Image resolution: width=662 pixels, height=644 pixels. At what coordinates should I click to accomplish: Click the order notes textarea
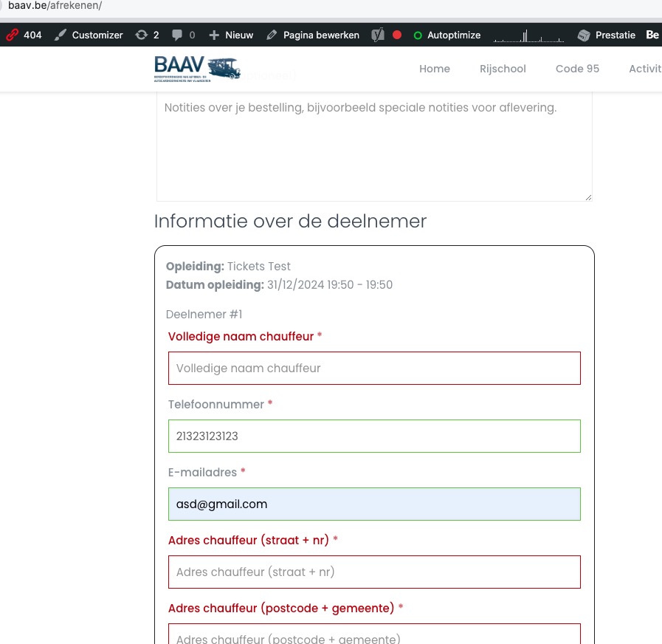[374, 146]
